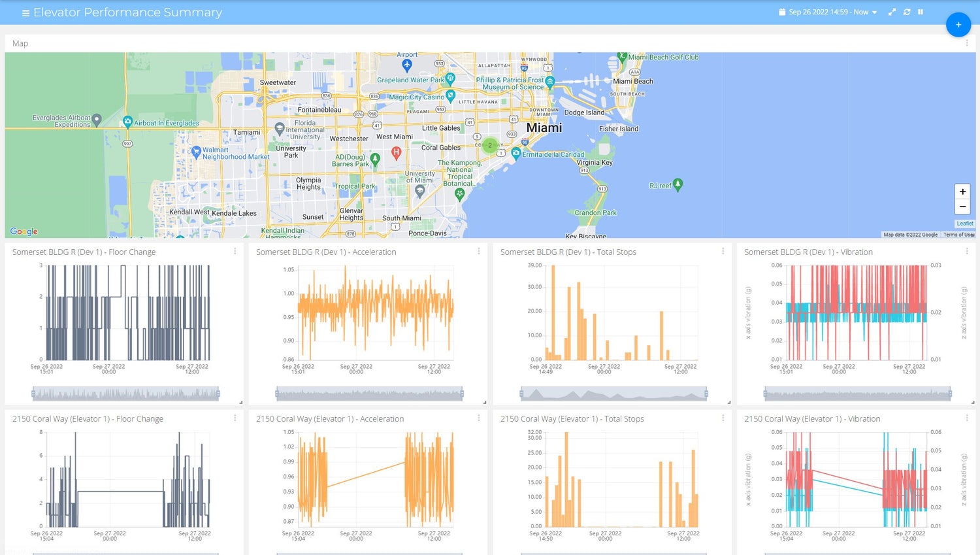Click the Miami Beach Golf Club pin
This screenshot has width=980, height=555.
pos(623,57)
